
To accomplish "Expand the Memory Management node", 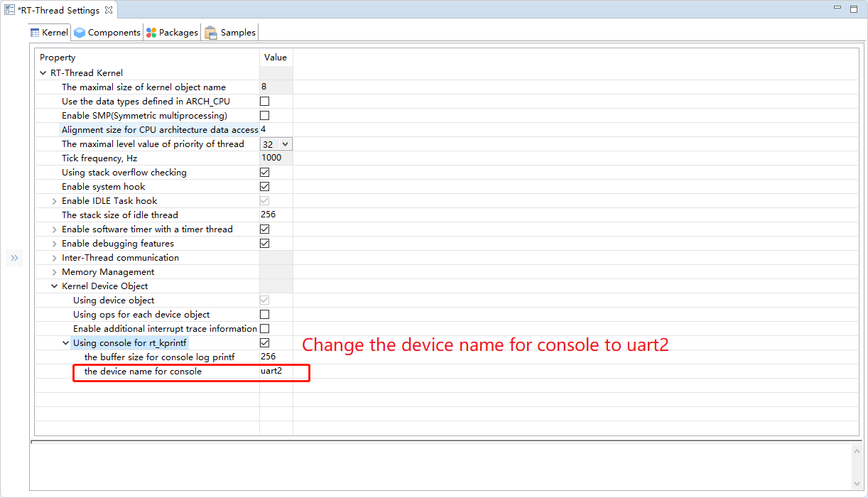I will [55, 272].
